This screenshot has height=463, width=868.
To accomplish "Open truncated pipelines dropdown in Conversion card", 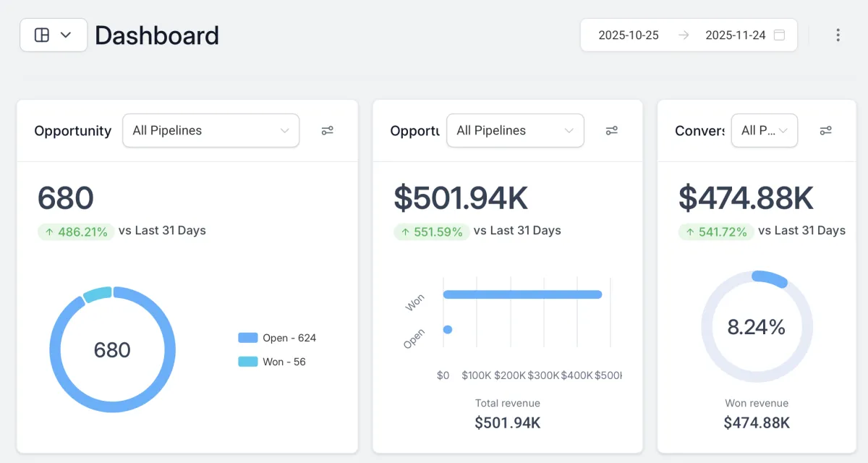I will point(765,130).
